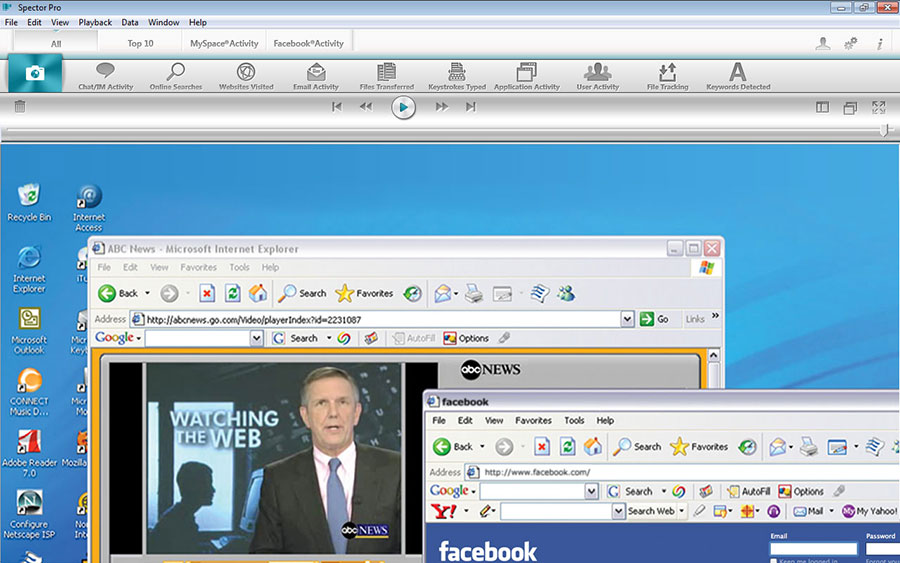Open File Tracking report
This screenshot has height=563, width=900.
[668, 76]
